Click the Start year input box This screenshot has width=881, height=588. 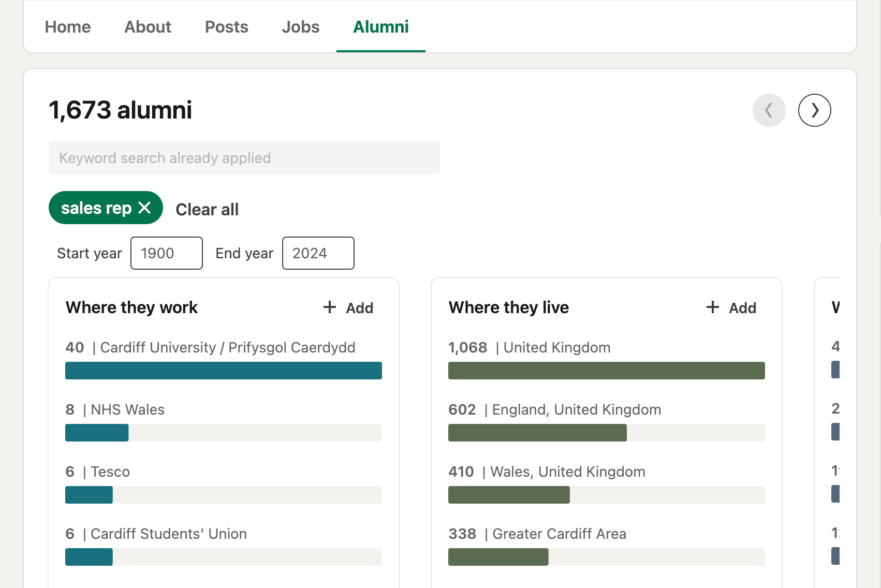coord(167,253)
